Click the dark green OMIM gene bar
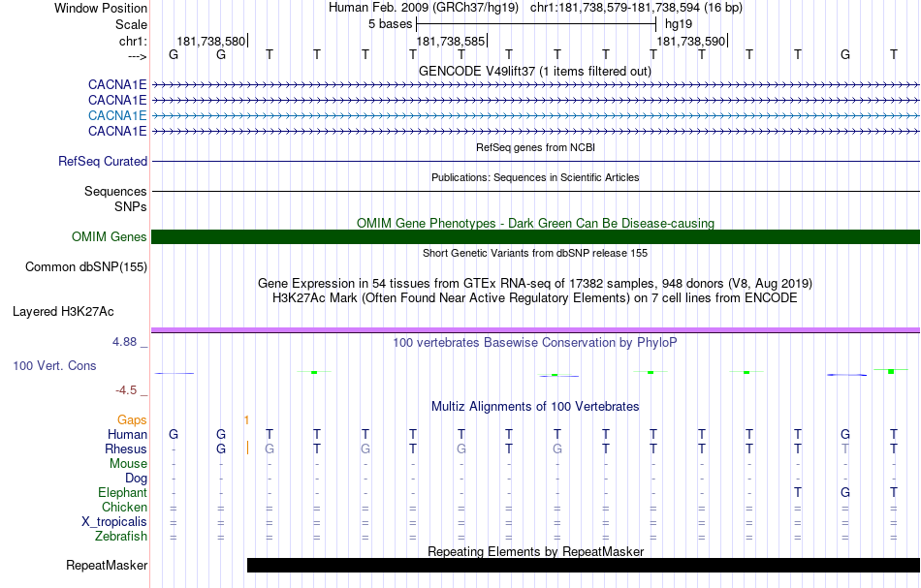This screenshot has width=921, height=588. click(535, 236)
